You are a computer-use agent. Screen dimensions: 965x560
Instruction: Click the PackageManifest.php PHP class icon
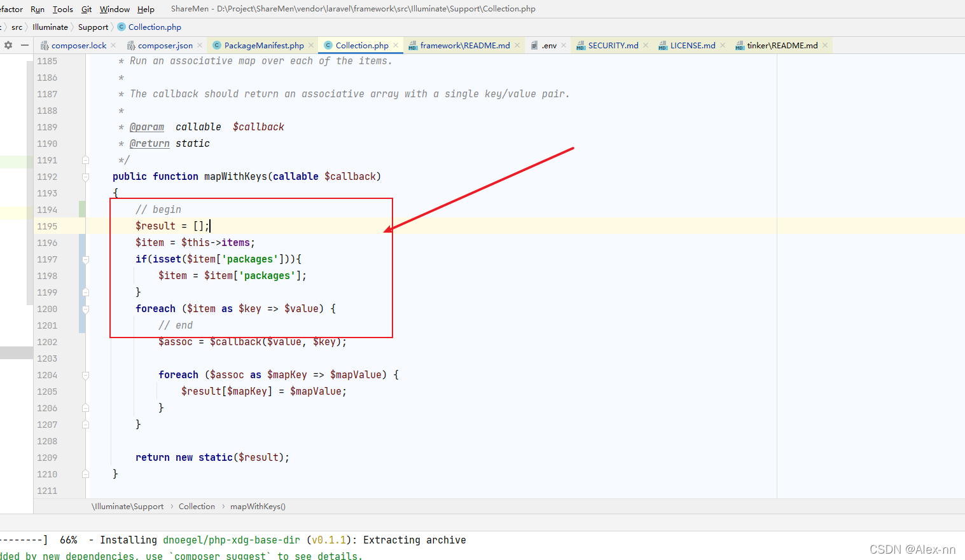[217, 45]
